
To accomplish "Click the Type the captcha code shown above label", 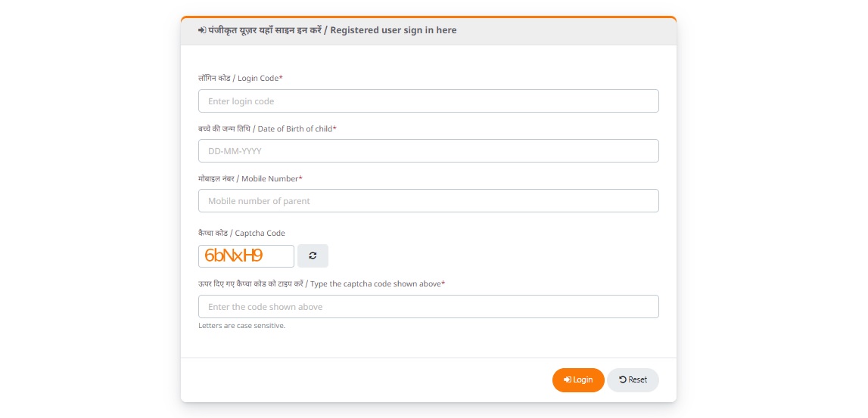I will (x=320, y=283).
